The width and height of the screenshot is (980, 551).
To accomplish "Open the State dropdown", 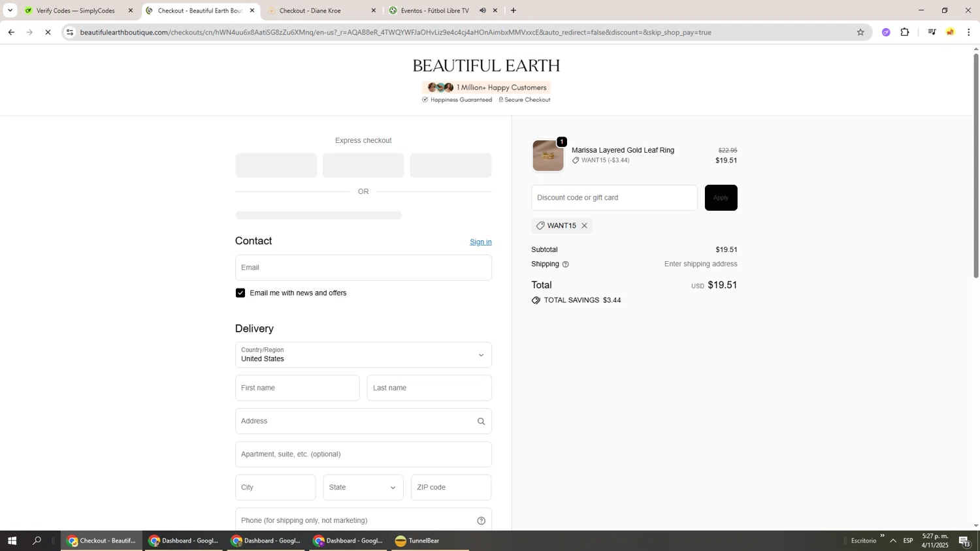I will point(363,488).
